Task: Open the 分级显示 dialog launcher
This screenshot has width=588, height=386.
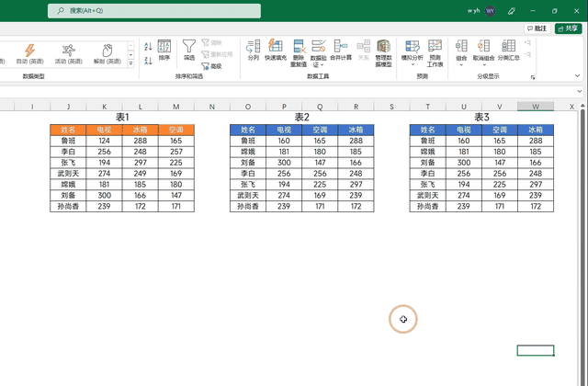Action: (533, 77)
